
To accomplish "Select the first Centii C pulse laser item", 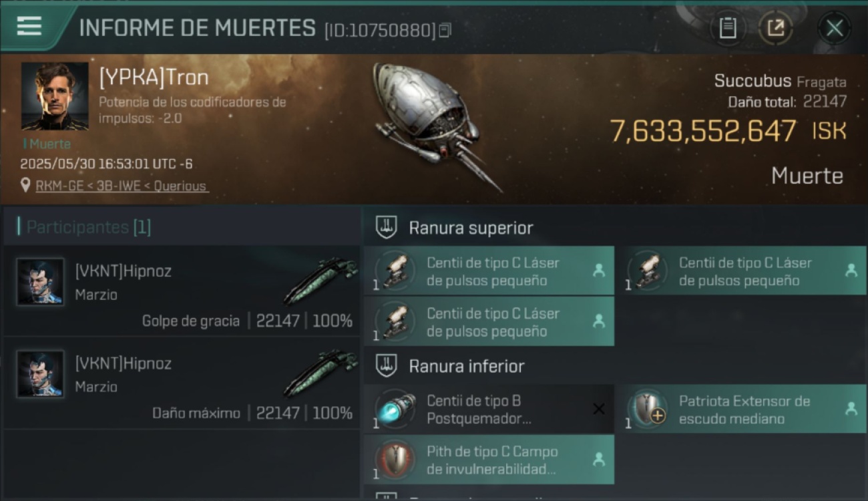I will click(489, 271).
